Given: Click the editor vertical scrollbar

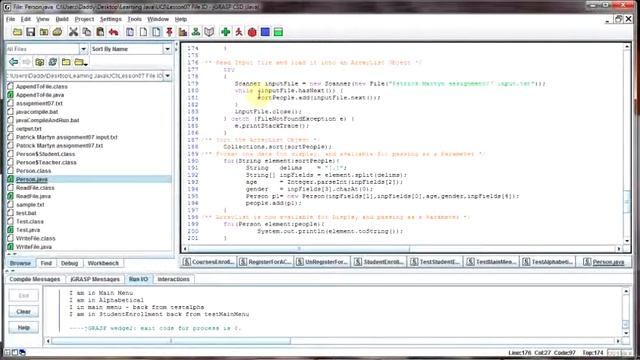Looking at the screenshot, I should [627, 144].
